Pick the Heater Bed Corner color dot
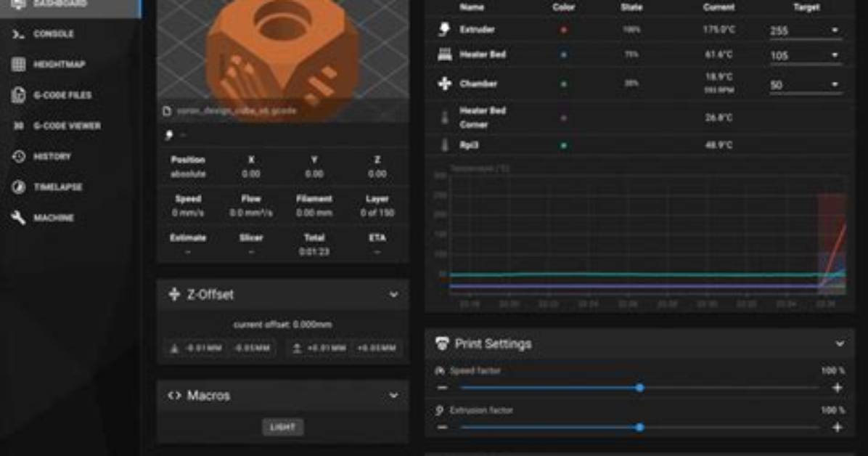 coord(563,118)
